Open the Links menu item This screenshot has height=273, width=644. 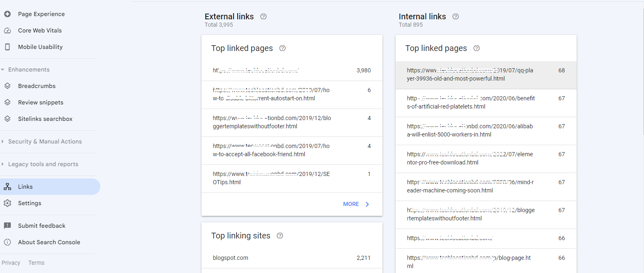pos(25,187)
